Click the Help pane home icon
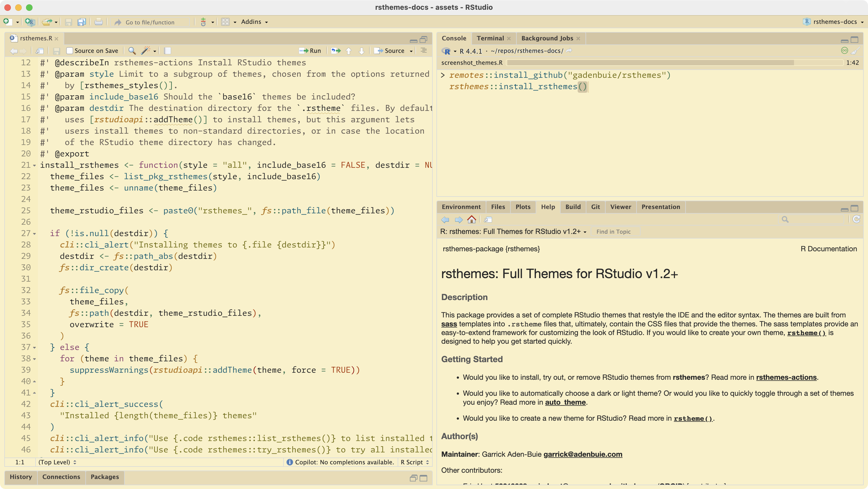Screen dimensions: 868x489 coord(471,220)
